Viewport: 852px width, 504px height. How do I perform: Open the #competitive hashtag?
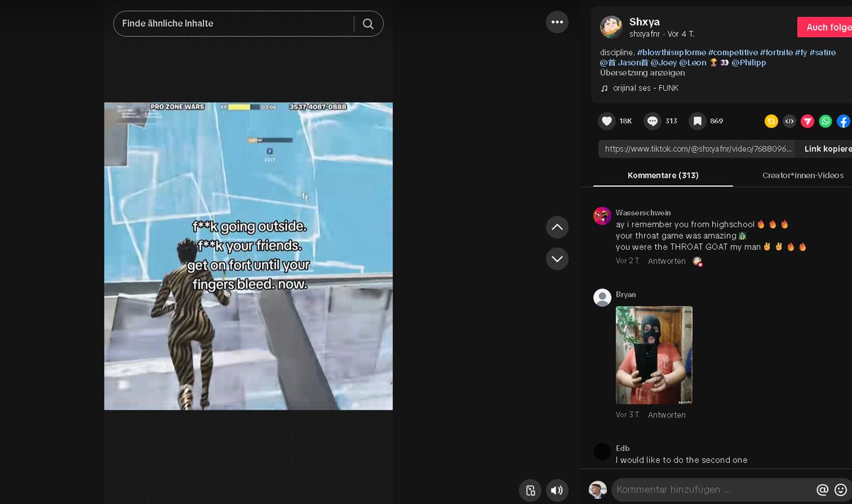tap(733, 53)
